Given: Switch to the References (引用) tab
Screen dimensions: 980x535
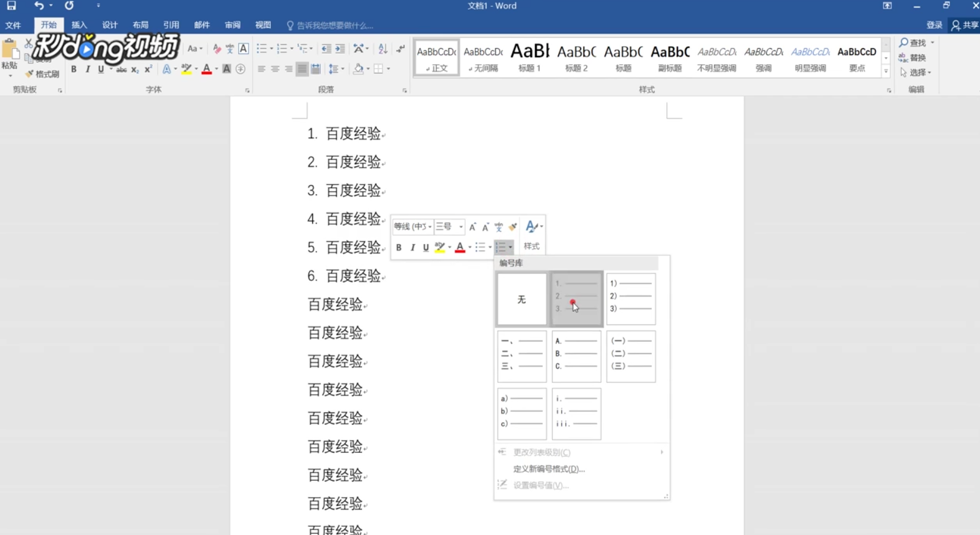Looking at the screenshot, I should (x=171, y=26).
